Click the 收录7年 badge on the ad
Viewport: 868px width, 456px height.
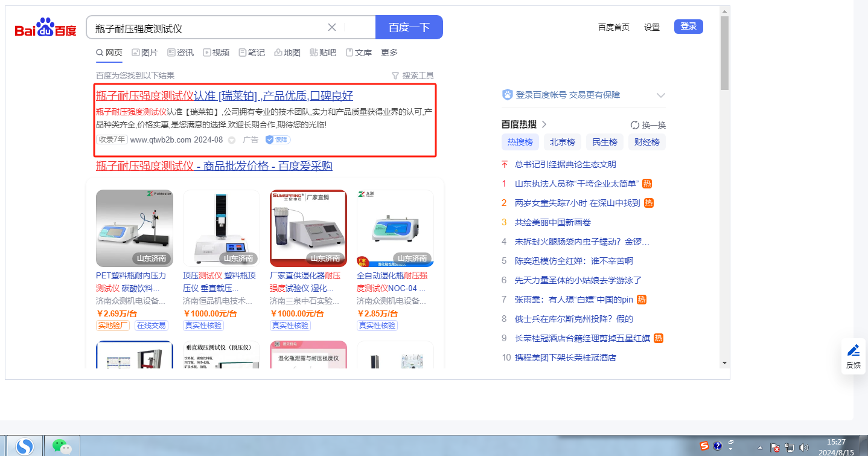112,140
